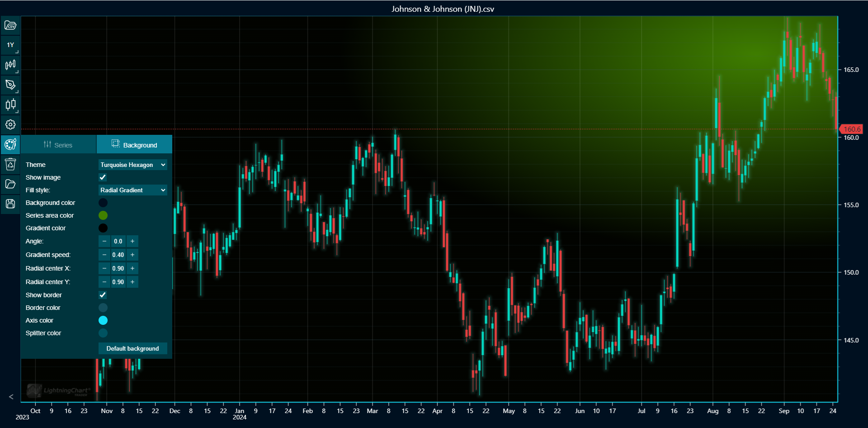The height and width of the screenshot is (428, 868).
Task: Increase the Gradient speed value
Action: [132, 255]
